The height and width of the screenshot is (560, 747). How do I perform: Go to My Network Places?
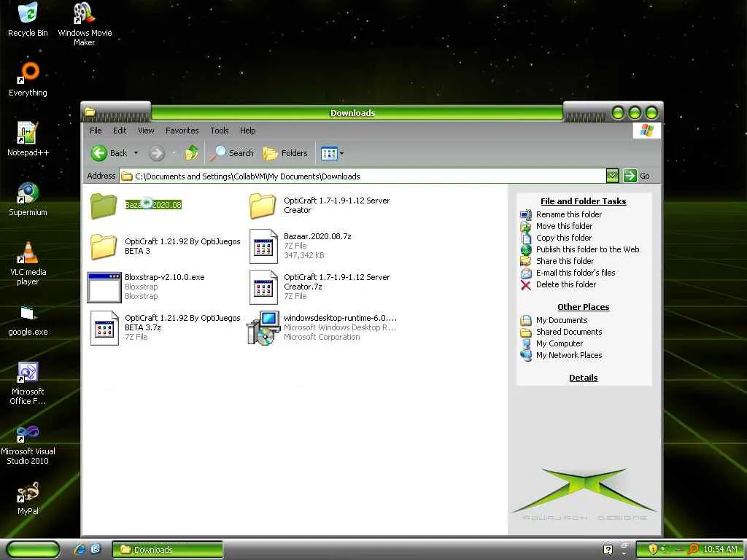point(569,355)
